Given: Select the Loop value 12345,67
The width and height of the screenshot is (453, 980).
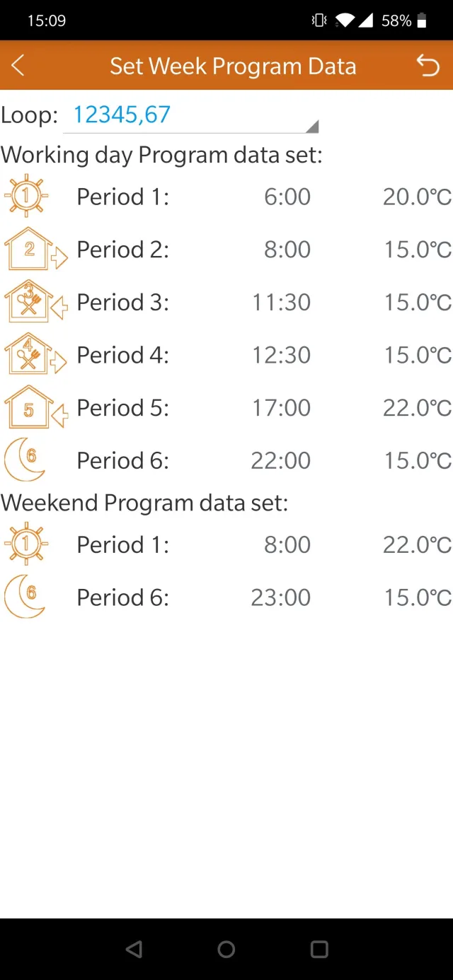Looking at the screenshot, I should point(122,115).
